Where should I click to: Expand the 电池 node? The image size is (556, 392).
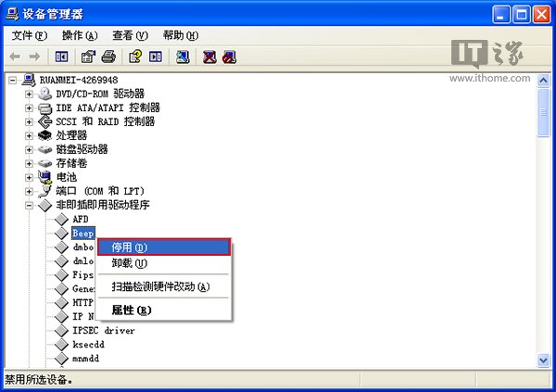tap(29, 177)
